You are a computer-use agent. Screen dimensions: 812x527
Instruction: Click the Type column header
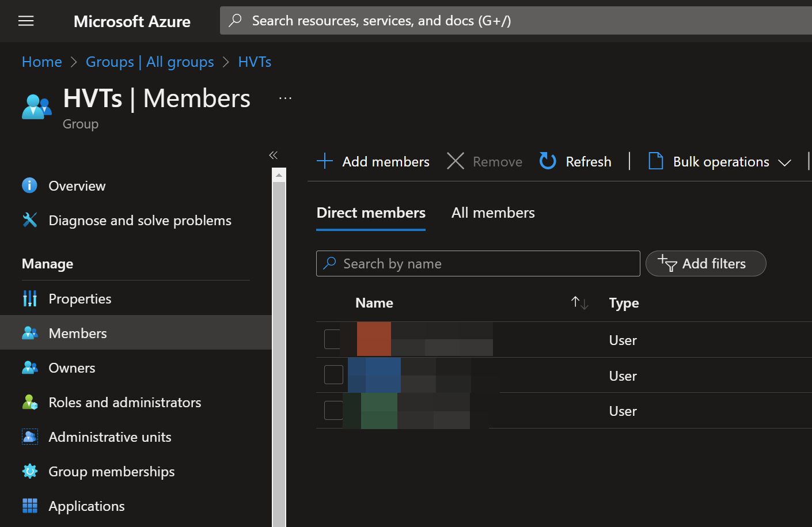coord(624,302)
